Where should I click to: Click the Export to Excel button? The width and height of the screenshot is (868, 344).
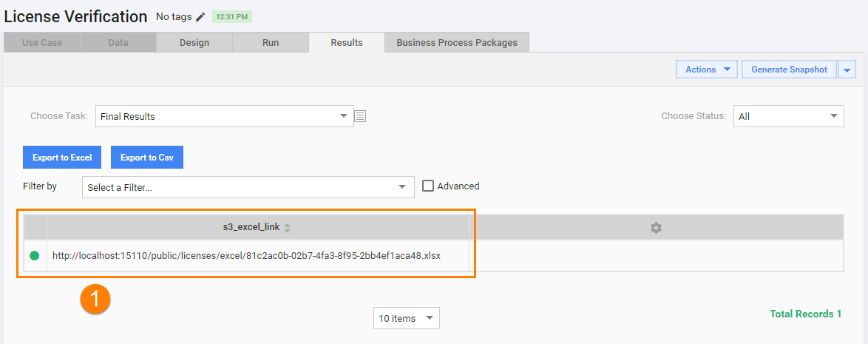[x=62, y=158]
